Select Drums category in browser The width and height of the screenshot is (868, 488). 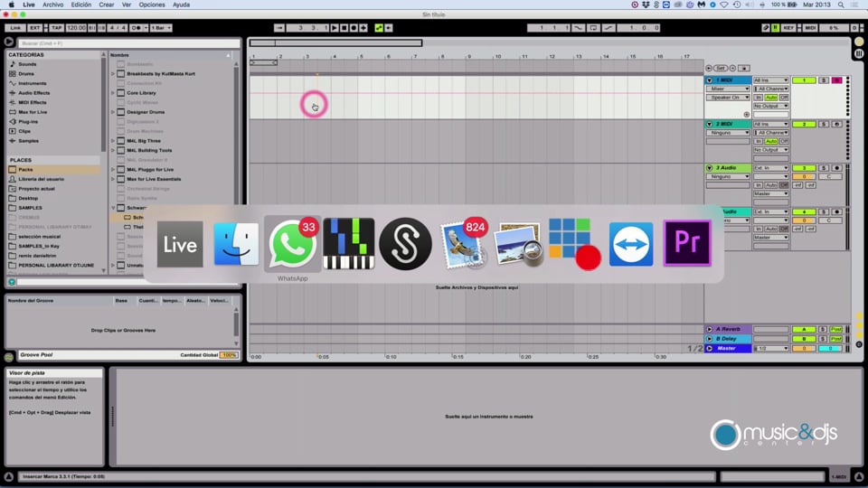[x=26, y=73]
